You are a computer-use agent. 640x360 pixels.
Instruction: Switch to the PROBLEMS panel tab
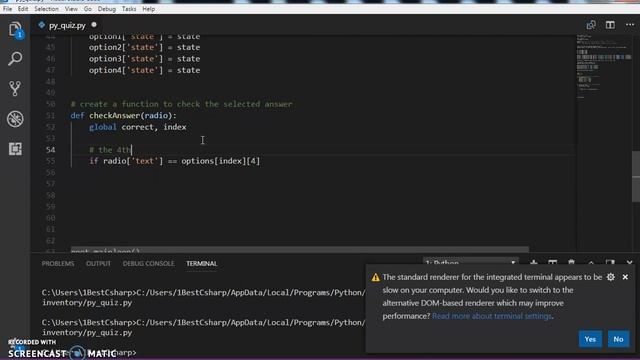coord(58,264)
